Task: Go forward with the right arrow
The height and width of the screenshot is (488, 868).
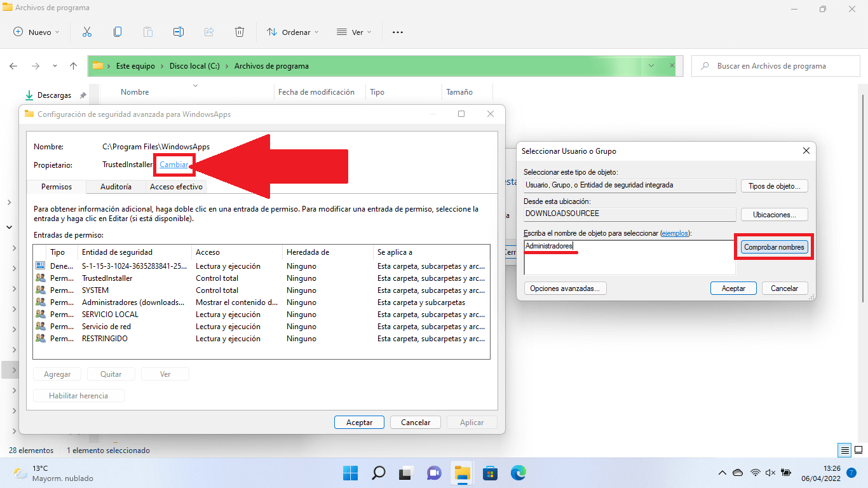Action: pos(36,66)
